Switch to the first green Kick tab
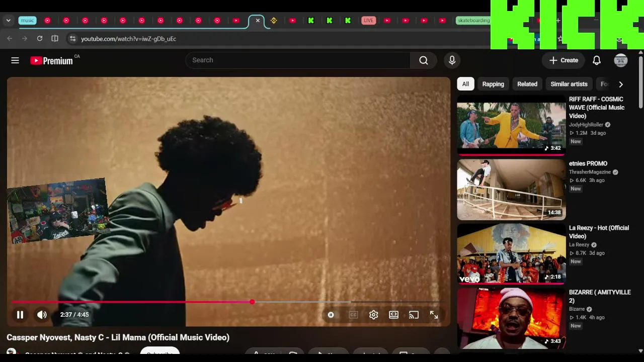Screen dimensions: 644x362 coord(311,21)
